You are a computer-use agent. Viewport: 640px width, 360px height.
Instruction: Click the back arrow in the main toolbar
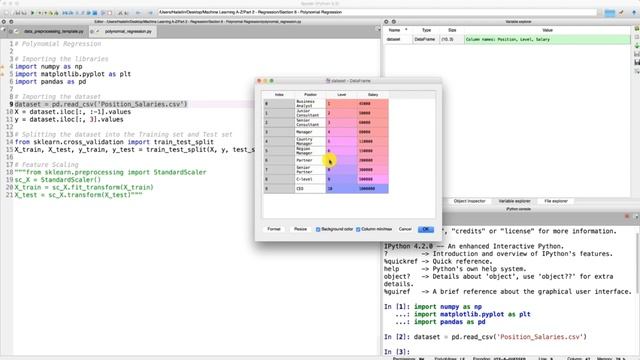(x=138, y=13)
